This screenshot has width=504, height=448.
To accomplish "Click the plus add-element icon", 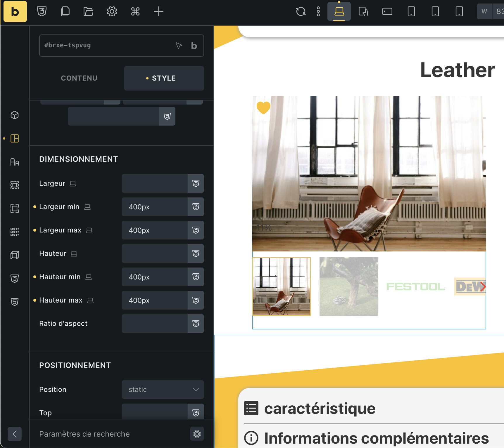I will (x=158, y=12).
